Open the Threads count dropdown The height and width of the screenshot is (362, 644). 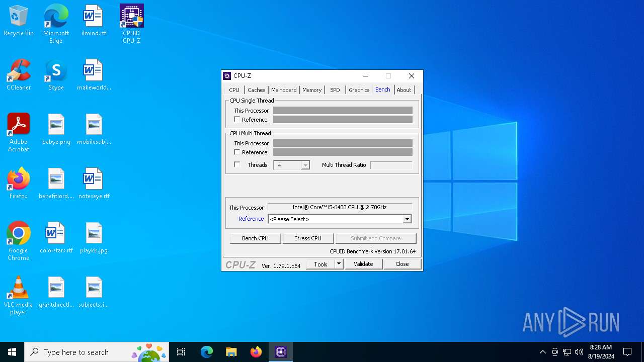pos(305,165)
